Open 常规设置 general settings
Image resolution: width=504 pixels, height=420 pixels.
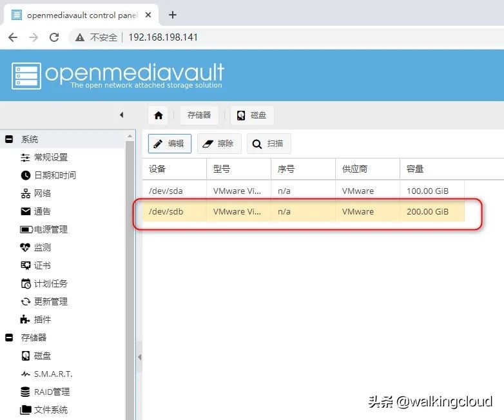coord(51,157)
